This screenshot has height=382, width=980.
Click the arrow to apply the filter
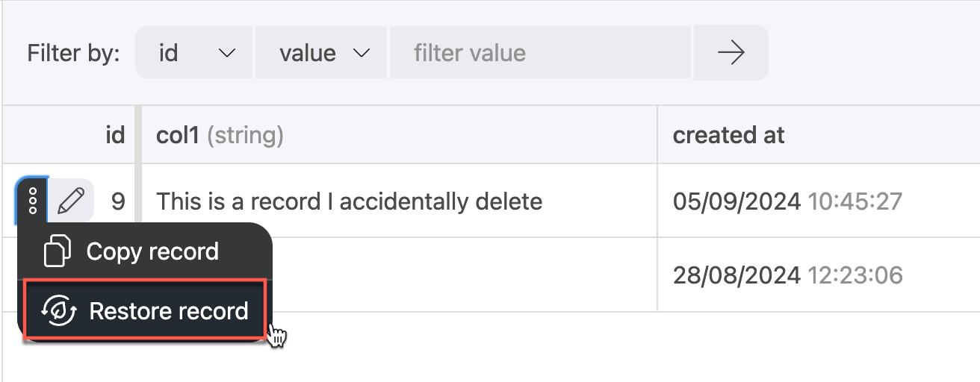click(731, 53)
